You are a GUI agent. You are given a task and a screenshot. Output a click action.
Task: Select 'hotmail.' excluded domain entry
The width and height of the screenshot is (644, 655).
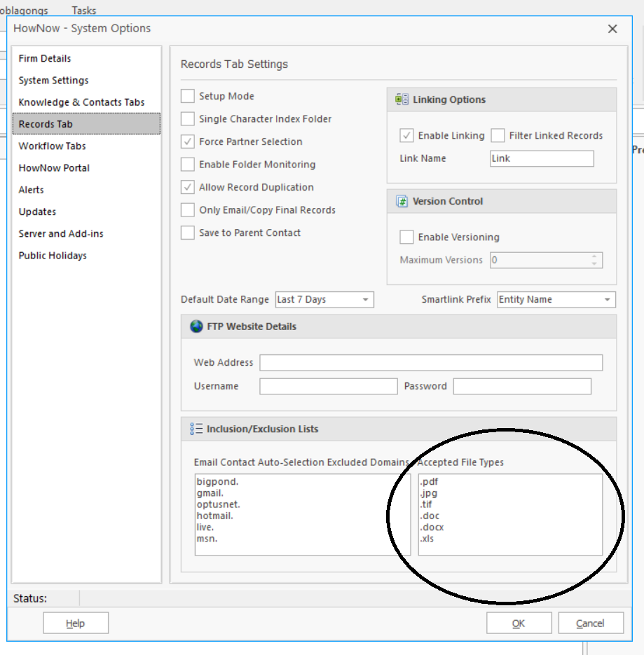click(215, 516)
